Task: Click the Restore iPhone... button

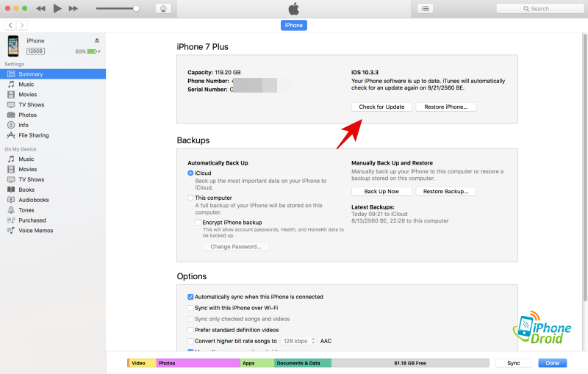Action: (446, 107)
